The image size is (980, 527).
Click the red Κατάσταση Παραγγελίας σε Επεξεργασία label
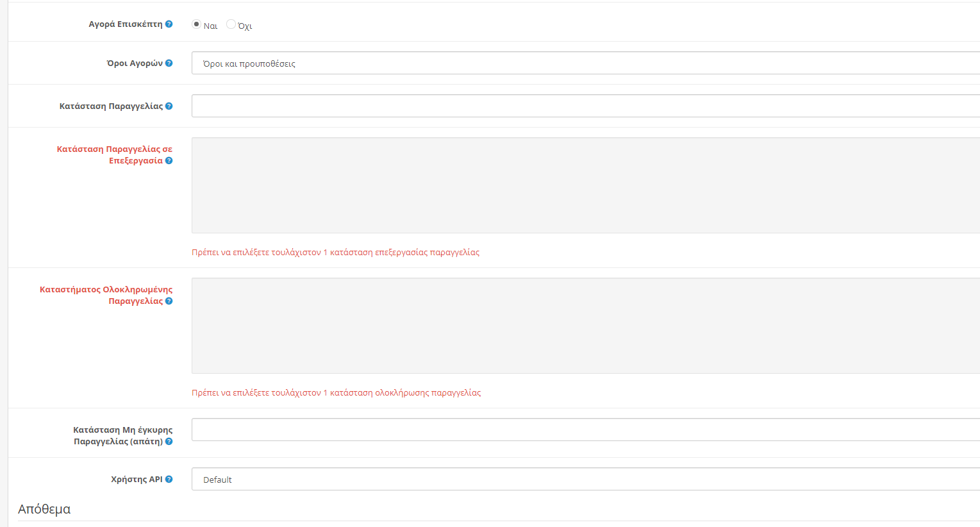click(x=115, y=155)
